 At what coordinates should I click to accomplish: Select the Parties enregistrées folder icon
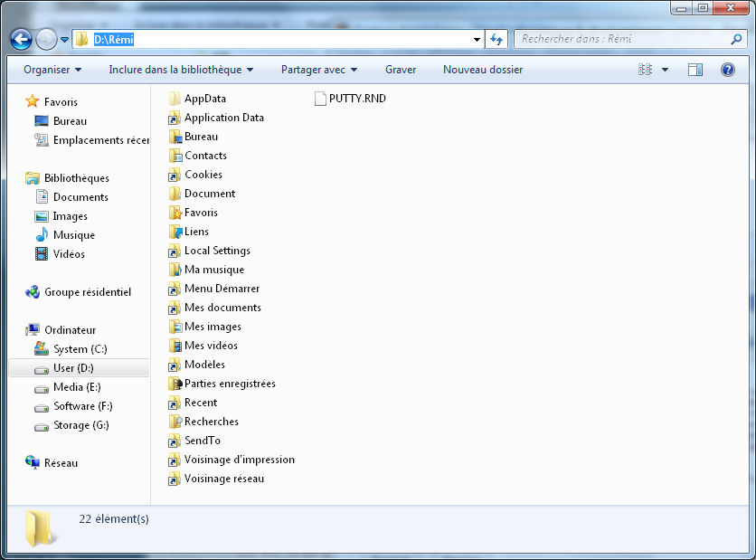(175, 384)
